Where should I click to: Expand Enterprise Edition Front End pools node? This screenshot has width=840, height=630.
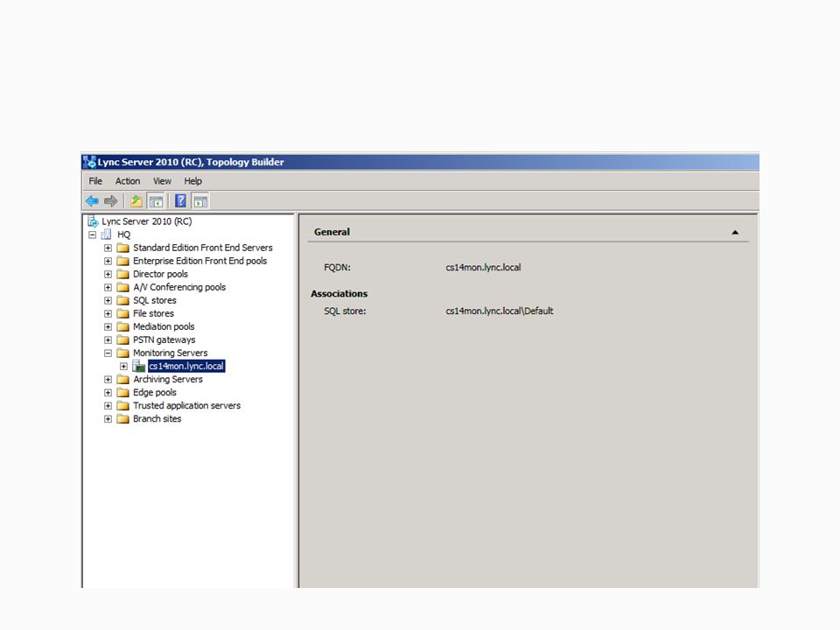(108, 261)
